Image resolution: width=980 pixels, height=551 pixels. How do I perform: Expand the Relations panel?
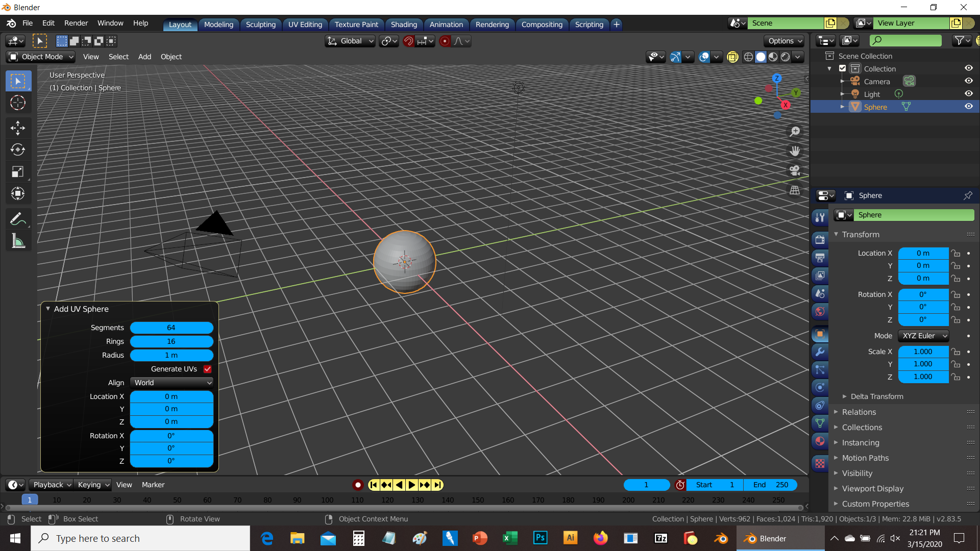pyautogui.click(x=859, y=412)
